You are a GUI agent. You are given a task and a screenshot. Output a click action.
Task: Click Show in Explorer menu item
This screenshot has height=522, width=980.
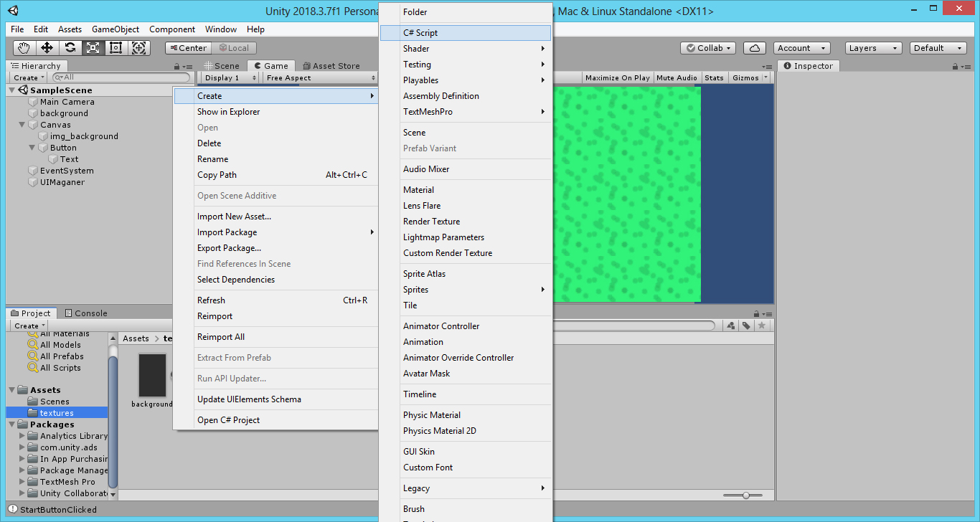tap(276, 112)
